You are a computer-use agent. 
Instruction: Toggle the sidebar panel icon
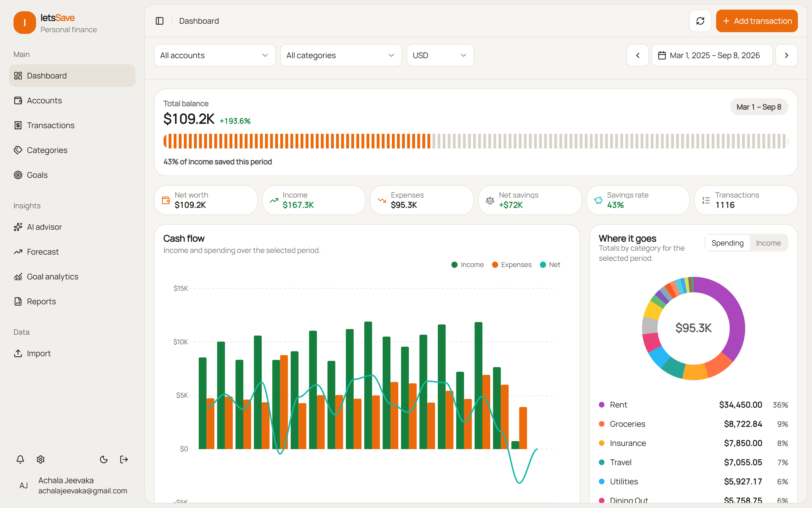pyautogui.click(x=160, y=21)
